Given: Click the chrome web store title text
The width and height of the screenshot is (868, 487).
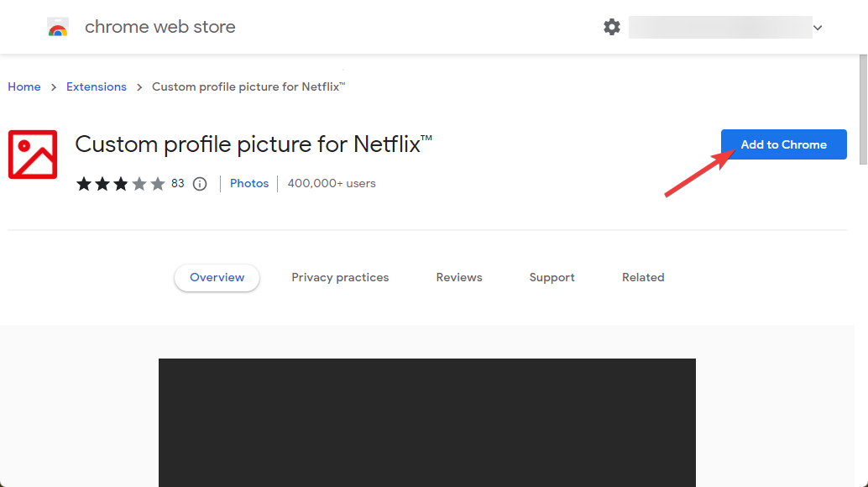Looking at the screenshot, I should [x=160, y=27].
